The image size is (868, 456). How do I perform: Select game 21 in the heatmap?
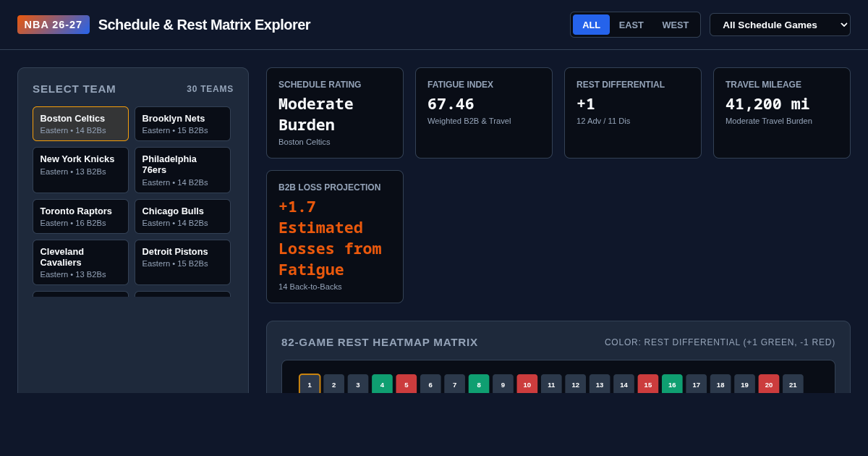[793, 384]
